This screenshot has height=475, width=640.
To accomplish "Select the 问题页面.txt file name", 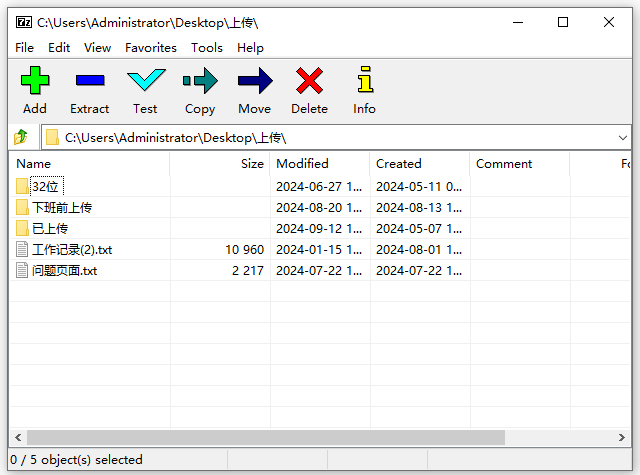I will [64, 271].
